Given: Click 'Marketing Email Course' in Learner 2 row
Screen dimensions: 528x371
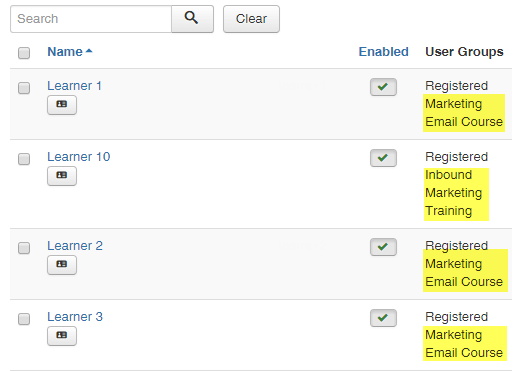Looking at the screenshot, I should coord(465,273).
